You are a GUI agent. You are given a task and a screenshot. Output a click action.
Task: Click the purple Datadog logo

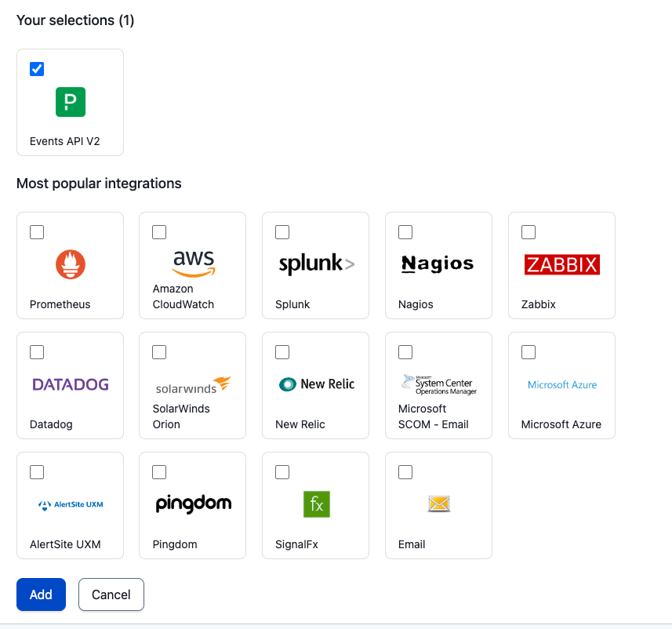(x=71, y=384)
